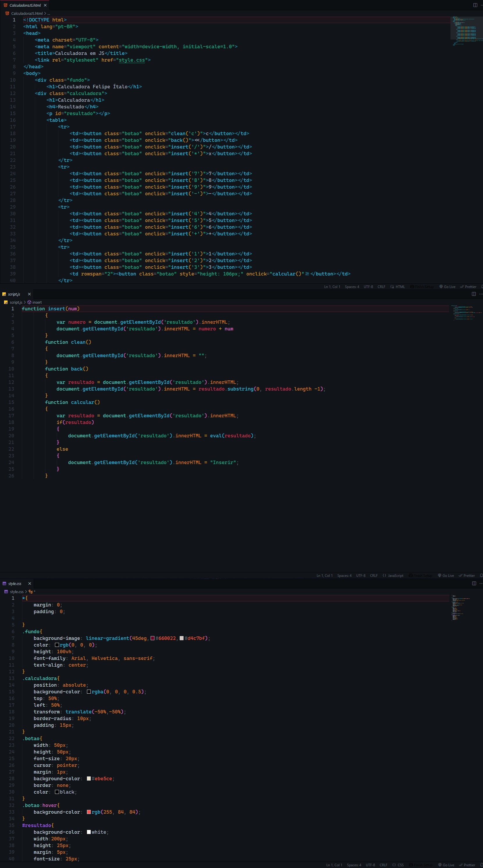
Task: Start Go Live from the CSS status bar
Action: click(446, 865)
